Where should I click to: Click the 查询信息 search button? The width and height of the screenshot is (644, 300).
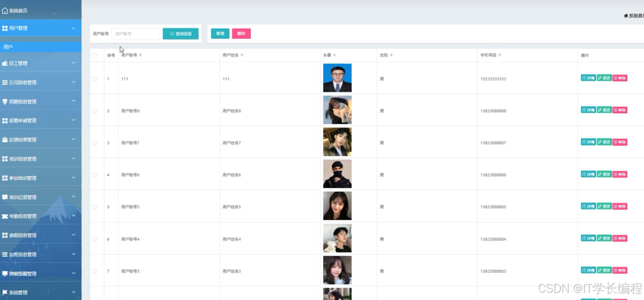[x=181, y=34]
